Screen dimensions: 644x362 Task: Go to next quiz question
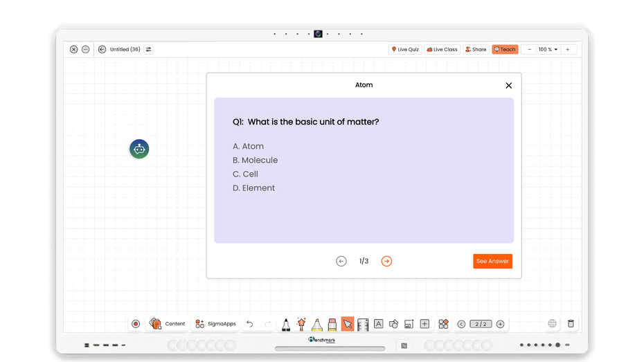tap(386, 261)
